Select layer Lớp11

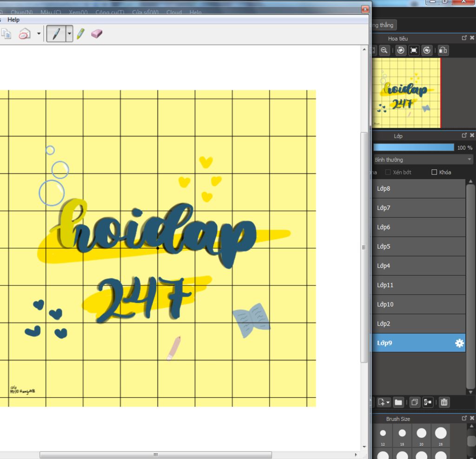[418, 285]
